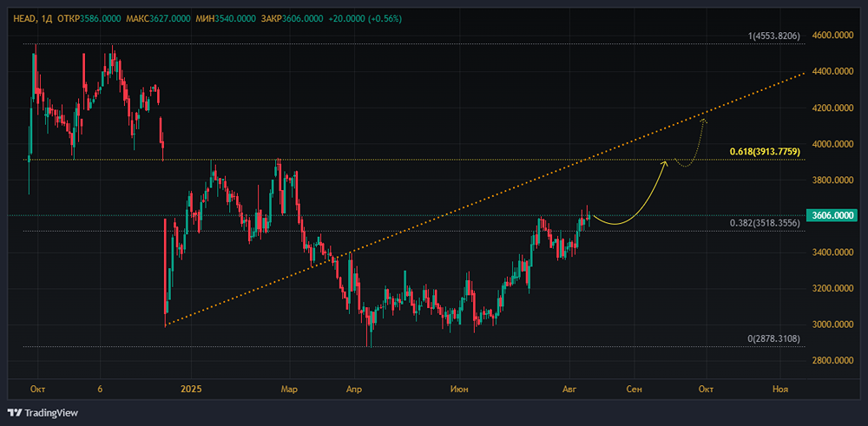Select the orange dotted ascending trendline
This screenshot has width=868, height=426.
pyautogui.click(x=484, y=199)
